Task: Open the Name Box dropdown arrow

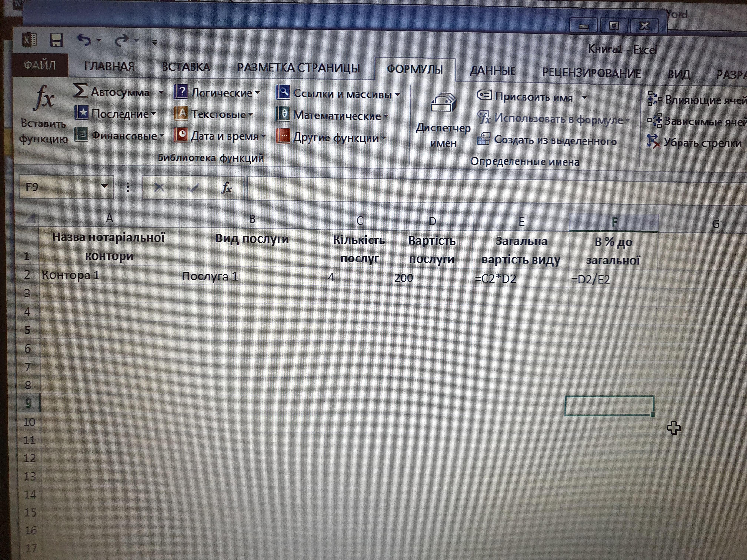Action: tap(104, 186)
